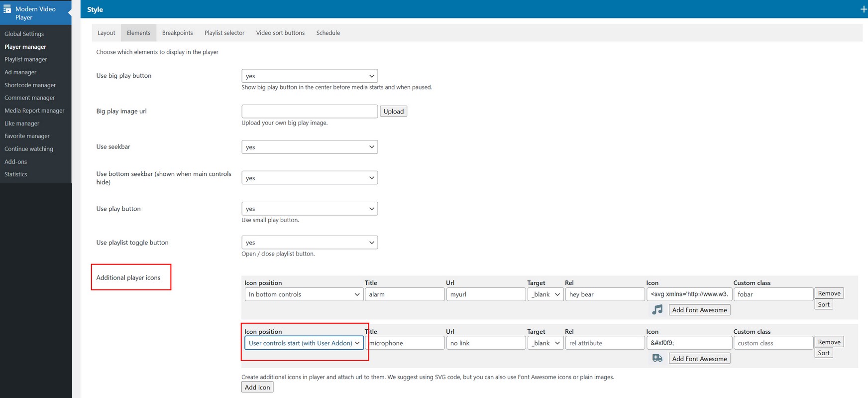Remove the alarm icon row
The width and height of the screenshot is (868, 398).
[829, 293]
